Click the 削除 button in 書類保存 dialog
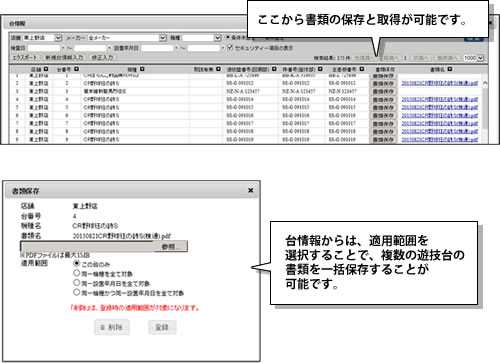Screen dimensions: 500x363 112,327
